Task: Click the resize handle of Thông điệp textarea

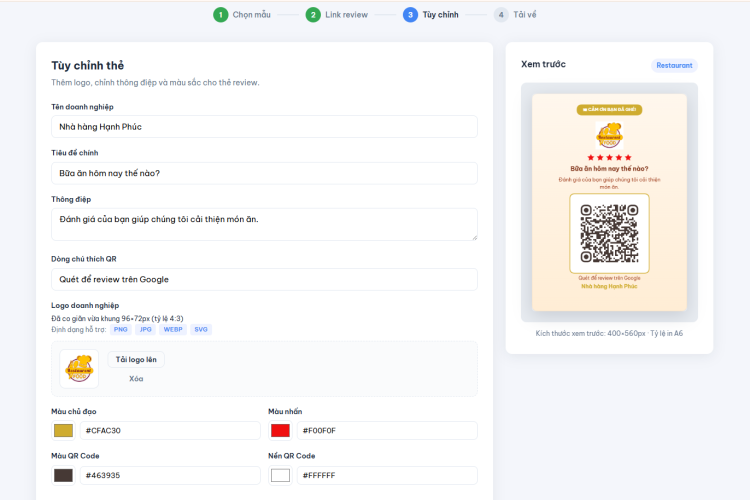Action: pyautogui.click(x=474, y=237)
